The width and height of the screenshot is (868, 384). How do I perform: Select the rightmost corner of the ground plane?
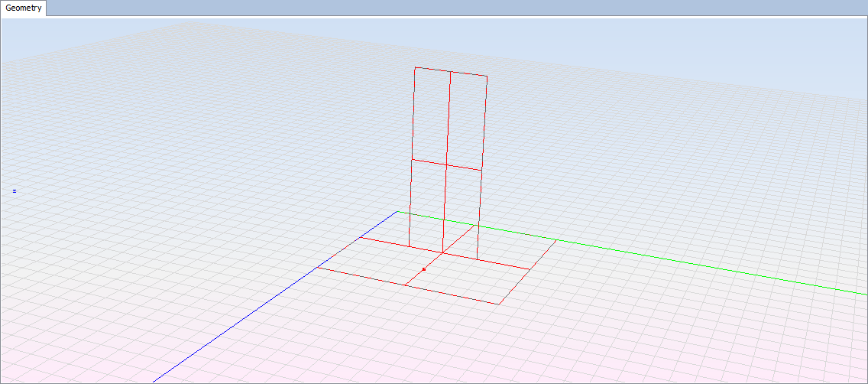[x=555, y=239]
